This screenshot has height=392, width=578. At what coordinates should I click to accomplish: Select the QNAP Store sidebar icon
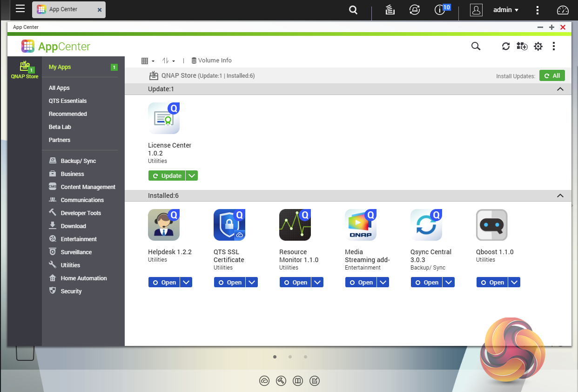(25, 70)
